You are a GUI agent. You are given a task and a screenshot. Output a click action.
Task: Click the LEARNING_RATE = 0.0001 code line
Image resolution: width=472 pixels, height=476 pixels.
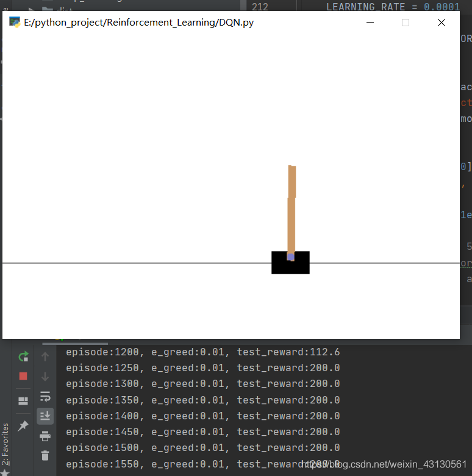(393, 7)
